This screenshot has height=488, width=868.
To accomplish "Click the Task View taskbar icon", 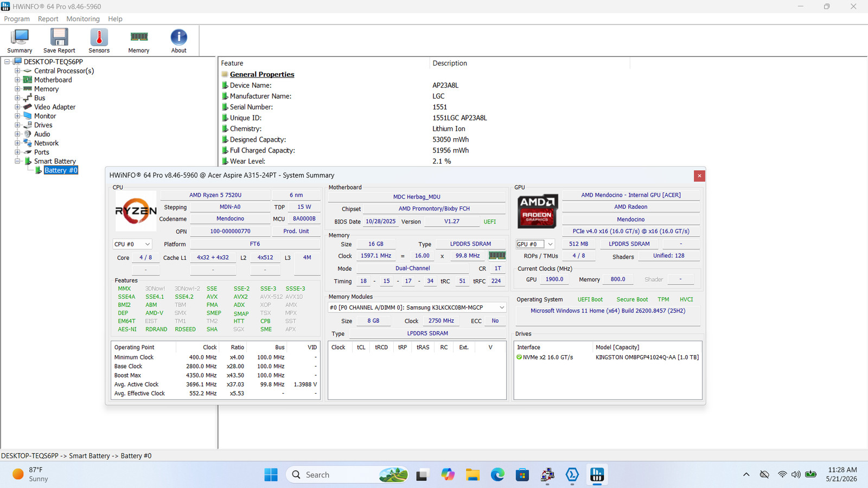I will tap(422, 475).
